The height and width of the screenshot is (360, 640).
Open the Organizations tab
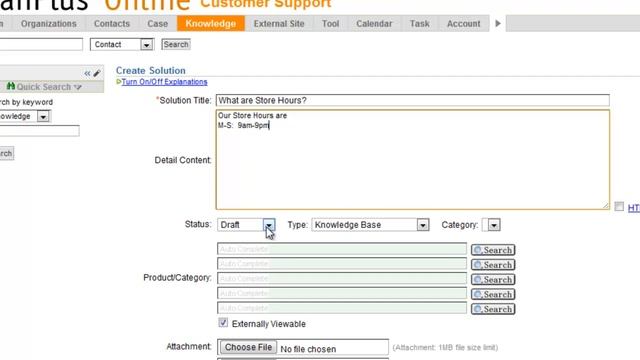(49, 24)
